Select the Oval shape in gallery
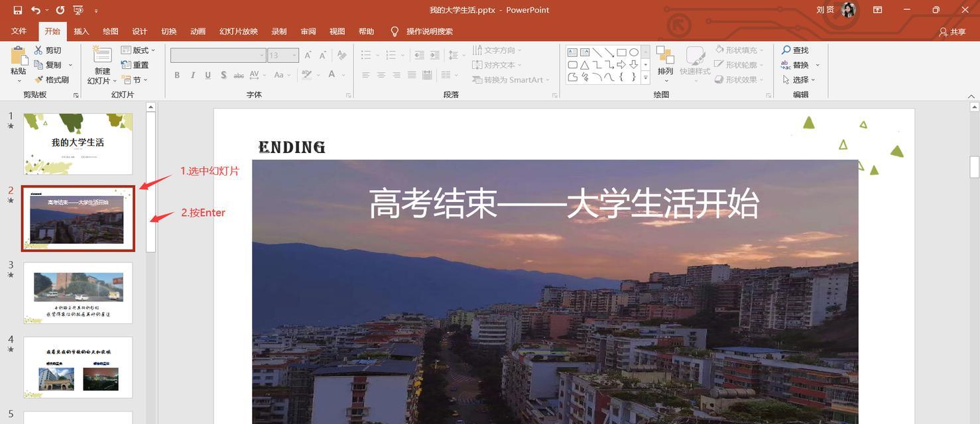 [x=634, y=52]
